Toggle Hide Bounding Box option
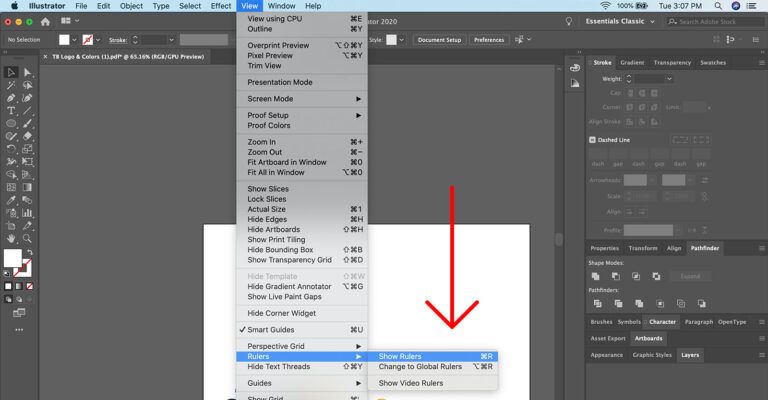Viewport: 768px width, 400px height. (280, 250)
